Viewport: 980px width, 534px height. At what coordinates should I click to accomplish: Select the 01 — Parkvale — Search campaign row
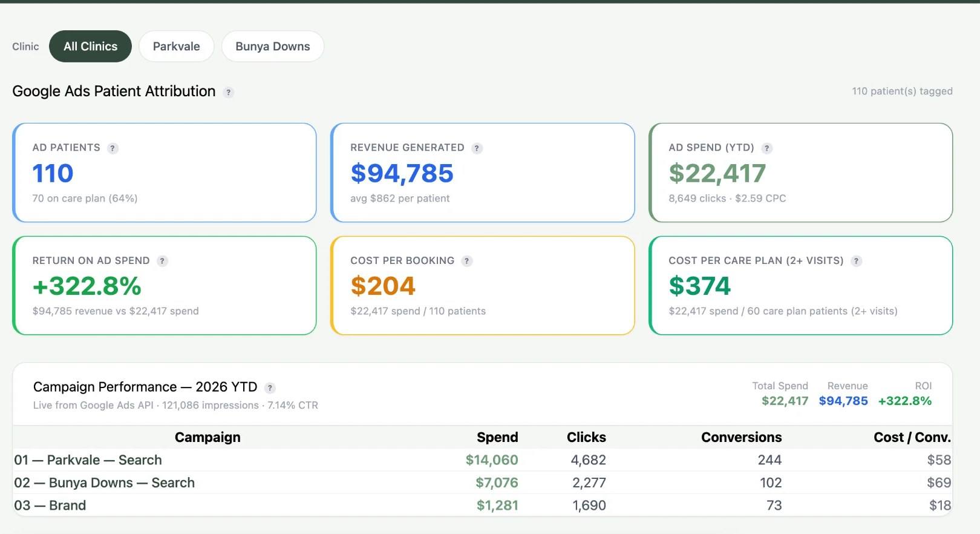482,460
